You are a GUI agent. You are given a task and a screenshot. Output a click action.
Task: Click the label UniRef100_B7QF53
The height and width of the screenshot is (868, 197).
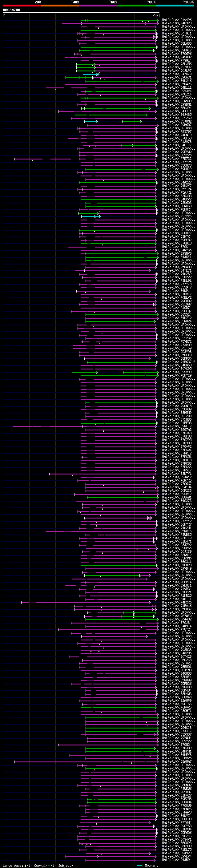177,139
